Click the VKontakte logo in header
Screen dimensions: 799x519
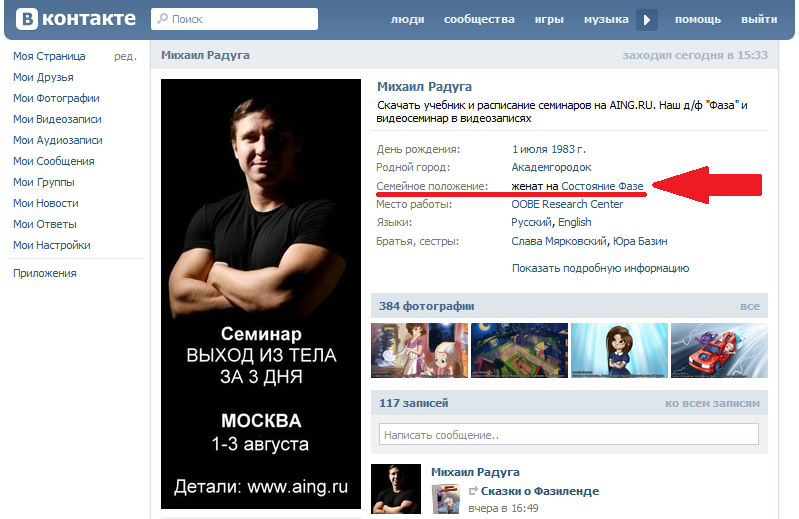pyautogui.click(x=76, y=19)
